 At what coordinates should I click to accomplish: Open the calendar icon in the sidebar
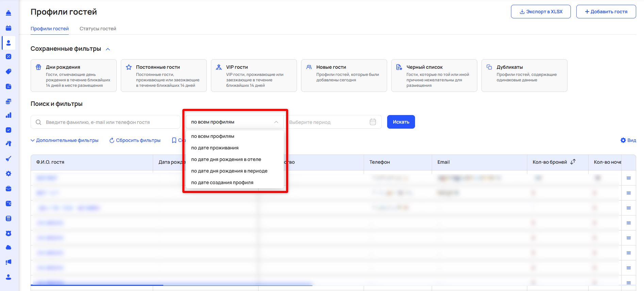pyautogui.click(x=9, y=28)
